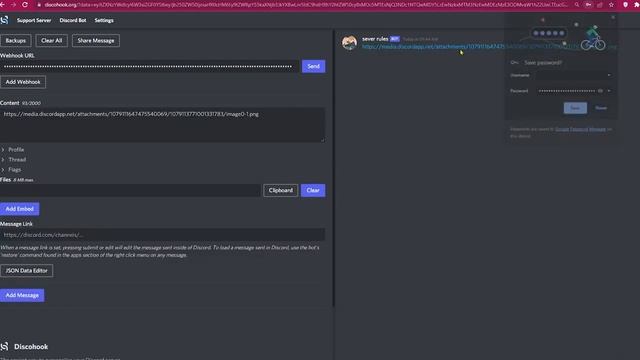This screenshot has height=360, width=640.
Task: Clear attached files with the Clear button
Action: pos(313,190)
